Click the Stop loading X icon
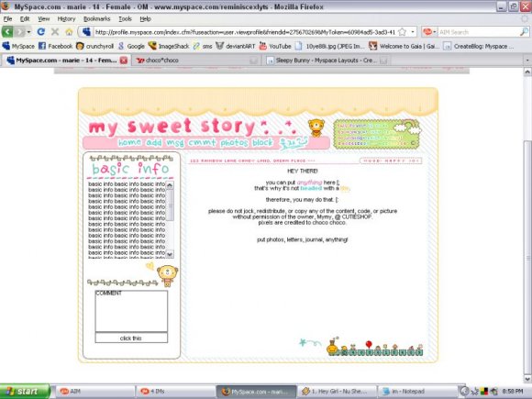The width and height of the screenshot is (532, 399). point(55,32)
